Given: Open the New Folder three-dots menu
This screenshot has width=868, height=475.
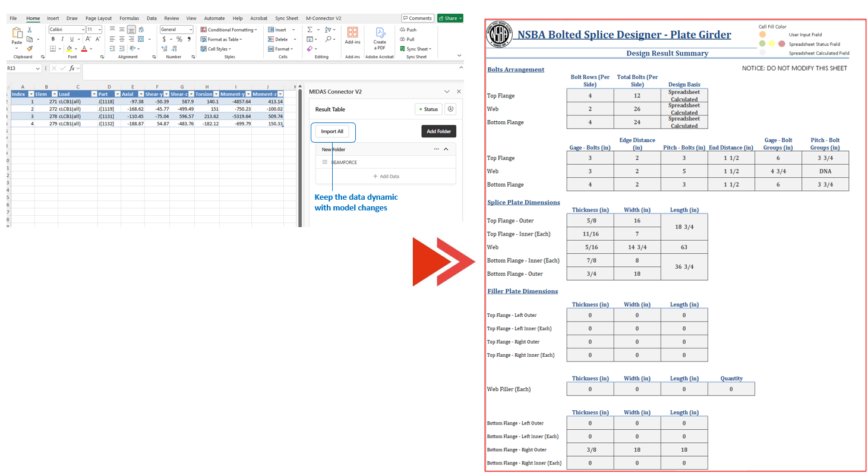Looking at the screenshot, I should 437,149.
